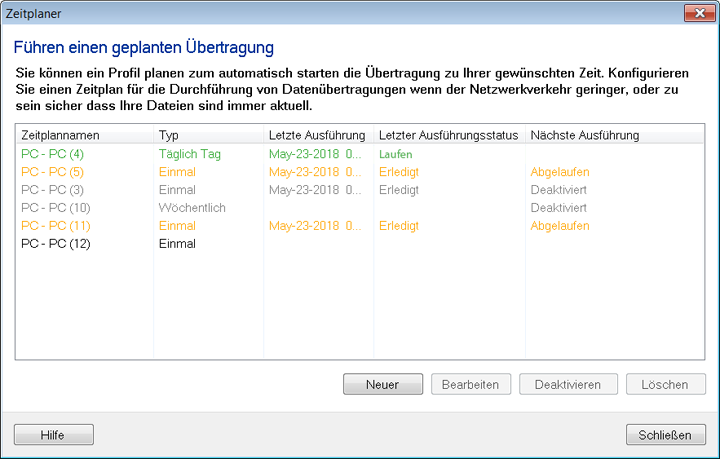Click the Laufen status of PC - PC (4)
The width and height of the screenshot is (720, 459).
[x=395, y=155]
